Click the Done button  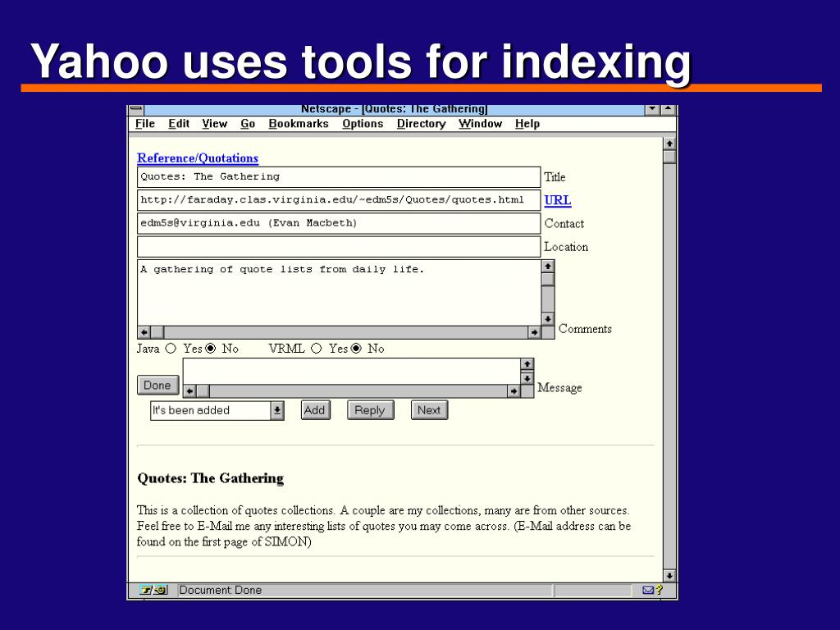157,386
